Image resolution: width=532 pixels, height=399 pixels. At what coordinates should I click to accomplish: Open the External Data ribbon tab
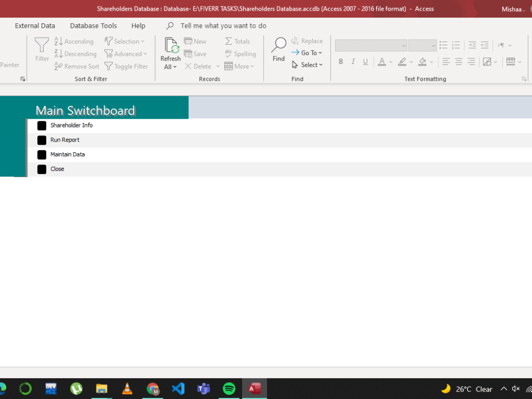[x=35, y=26]
